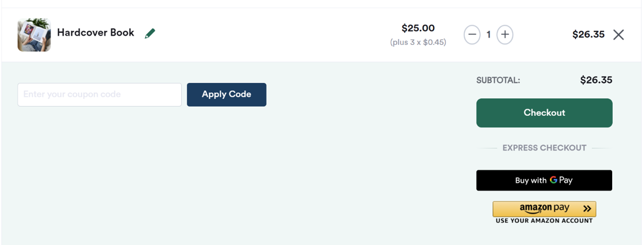Click the Hardcover Book product name
The image size is (644, 245).
pyautogui.click(x=96, y=32)
